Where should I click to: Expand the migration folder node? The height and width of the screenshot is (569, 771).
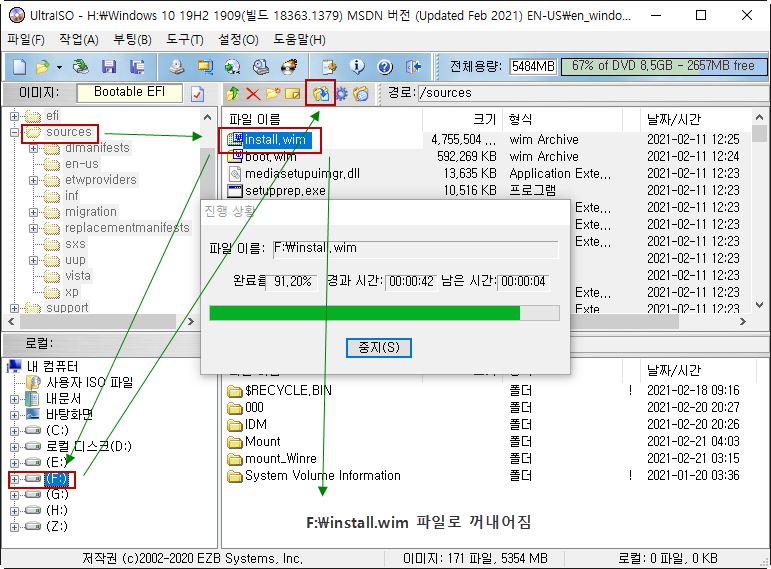click(33, 212)
